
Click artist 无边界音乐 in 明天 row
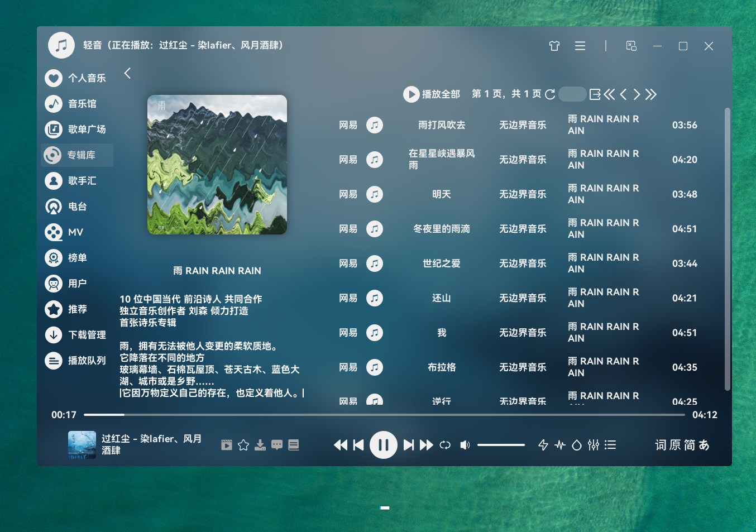[x=523, y=194]
